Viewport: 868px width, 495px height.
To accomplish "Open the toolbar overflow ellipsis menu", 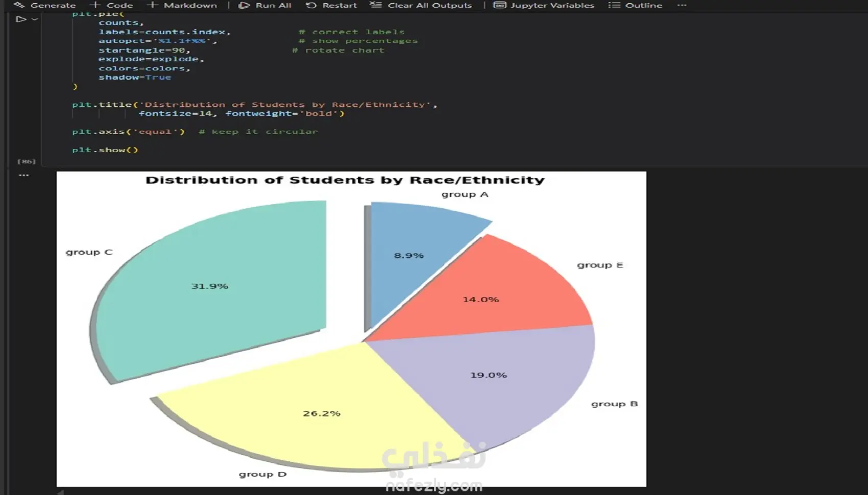I will tap(682, 5).
